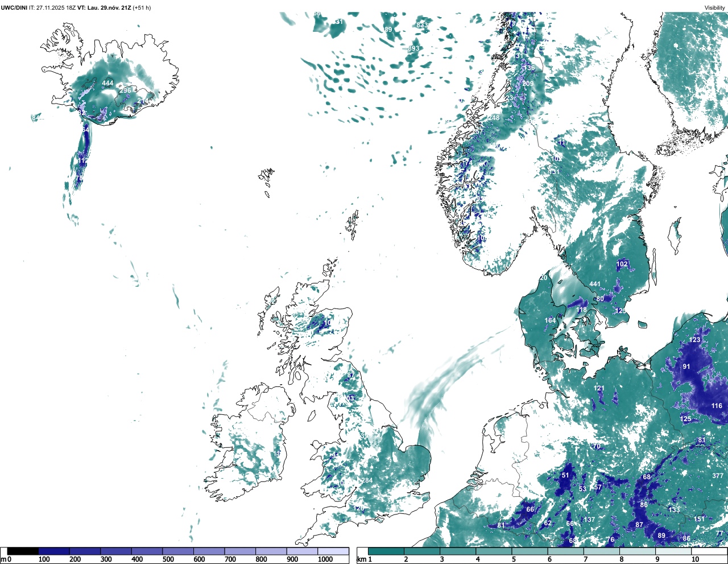Image resolution: width=728 pixels, height=564 pixels.
Task: Select the 100–200 m dark blue legend swatch
Action: click(54, 551)
